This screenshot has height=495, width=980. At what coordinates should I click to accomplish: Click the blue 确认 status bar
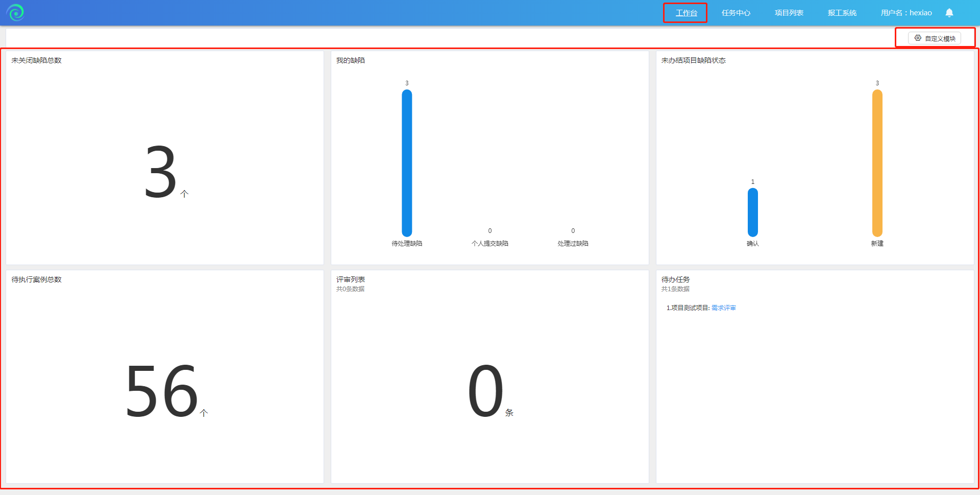coord(752,213)
